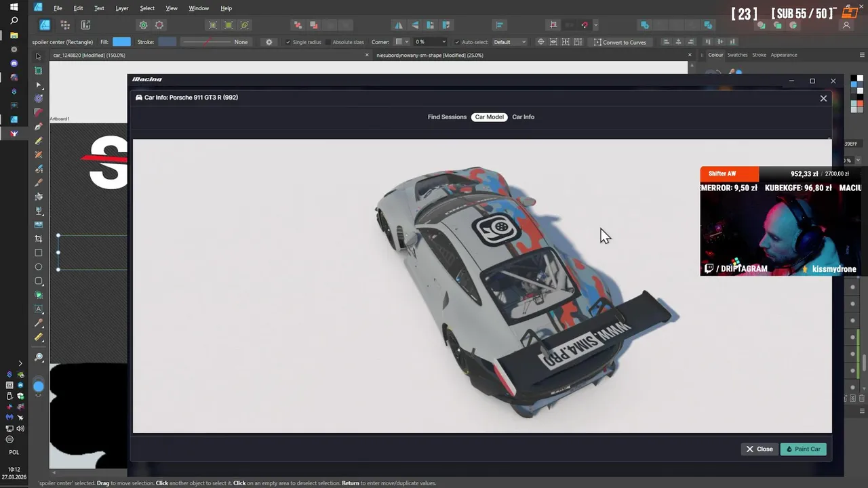
Task: Switch to the Stroke panel tab
Action: 759,55
